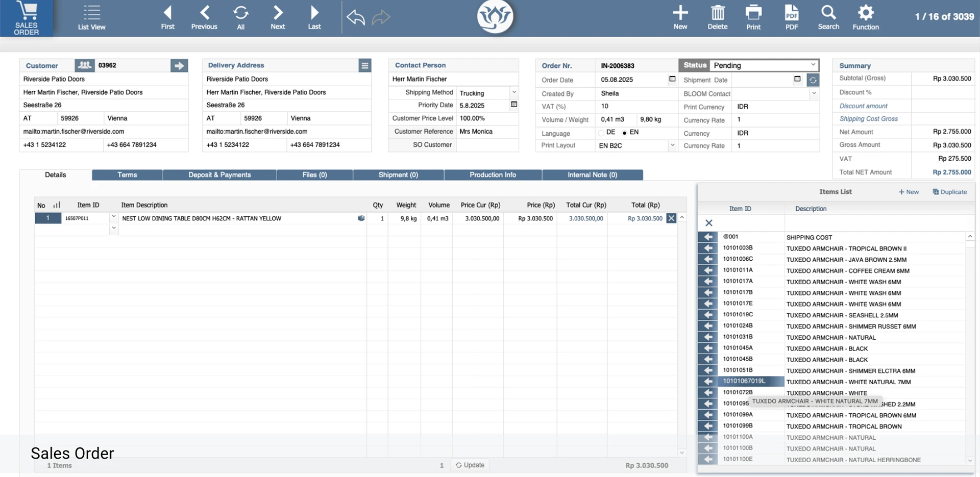Go to the First record

[x=167, y=18]
